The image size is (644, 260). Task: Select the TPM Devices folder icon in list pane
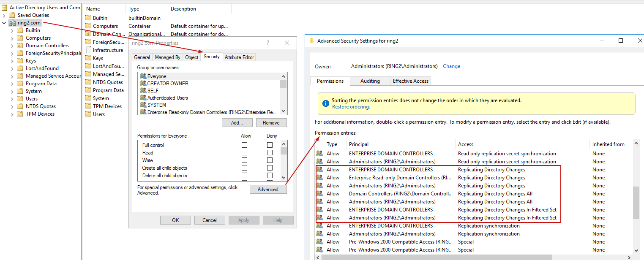point(88,106)
